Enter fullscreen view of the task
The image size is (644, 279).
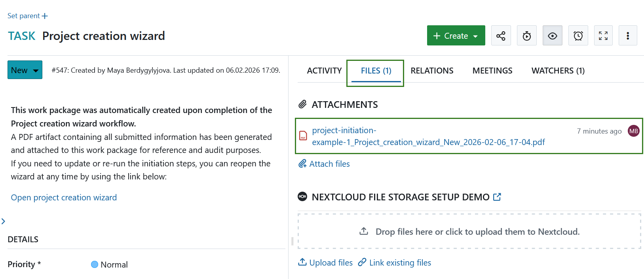coord(603,36)
